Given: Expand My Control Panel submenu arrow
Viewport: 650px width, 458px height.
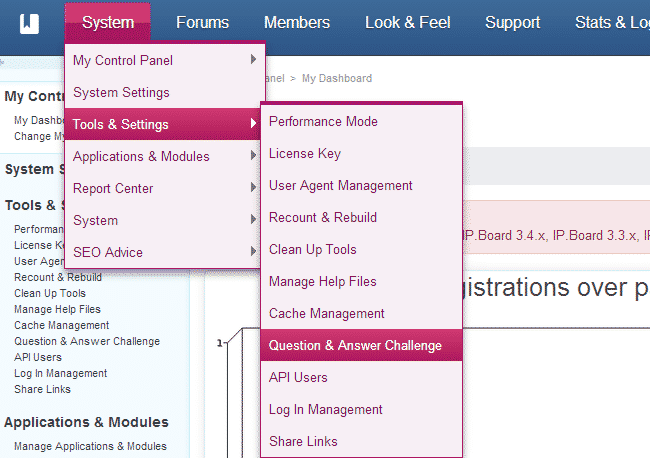Looking at the screenshot, I should pos(253,60).
